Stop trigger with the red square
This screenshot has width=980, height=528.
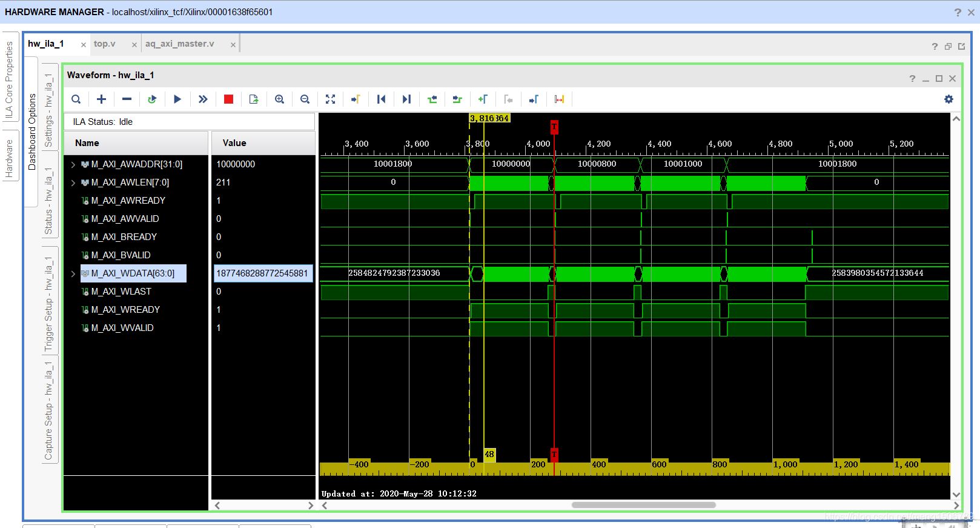228,99
